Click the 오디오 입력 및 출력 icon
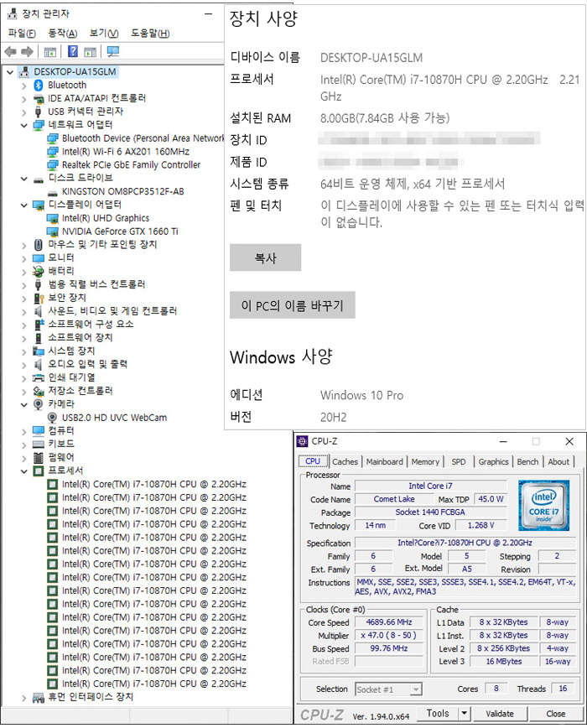The image size is (587, 728). point(38,365)
